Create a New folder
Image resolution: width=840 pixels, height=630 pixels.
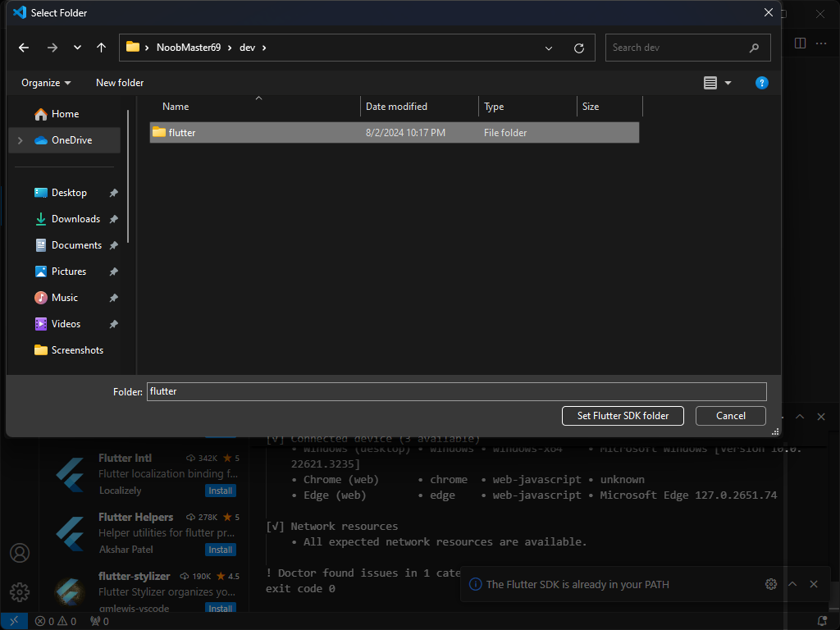tap(120, 83)
